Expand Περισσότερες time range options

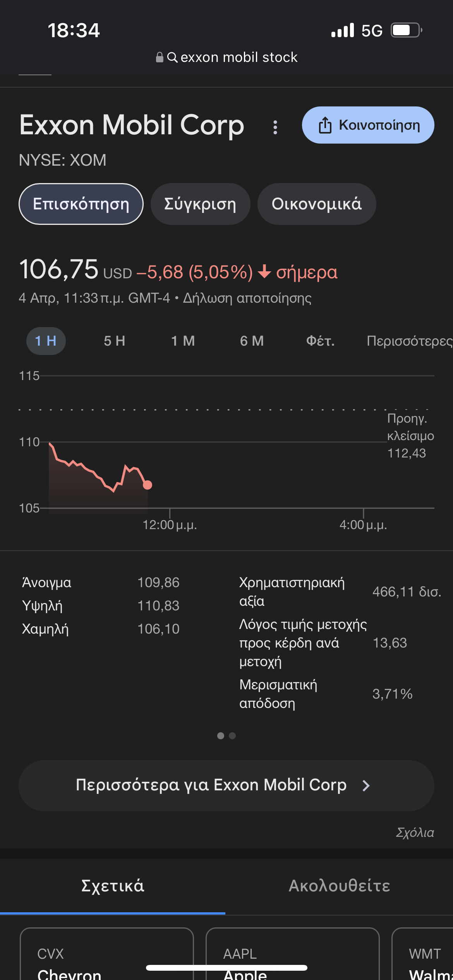pyautogui.click(x=409, y=341)
